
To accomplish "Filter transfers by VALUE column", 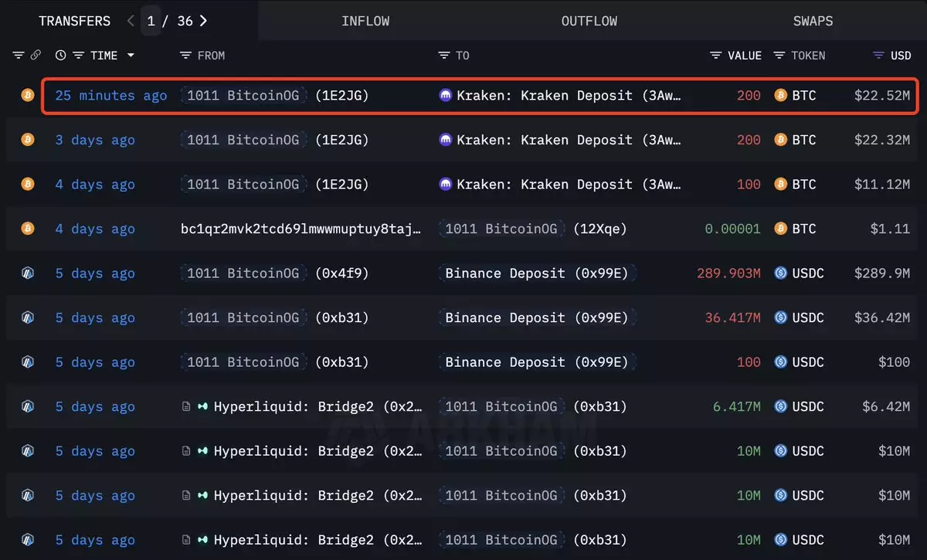I will tap(716, 56).
